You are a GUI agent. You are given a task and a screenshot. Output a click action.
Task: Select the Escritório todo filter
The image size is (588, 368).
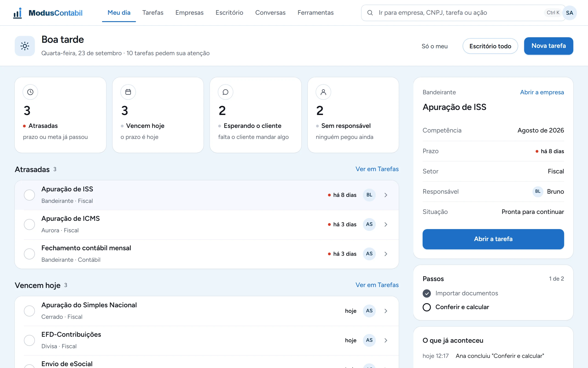click(x=490, y=46)
